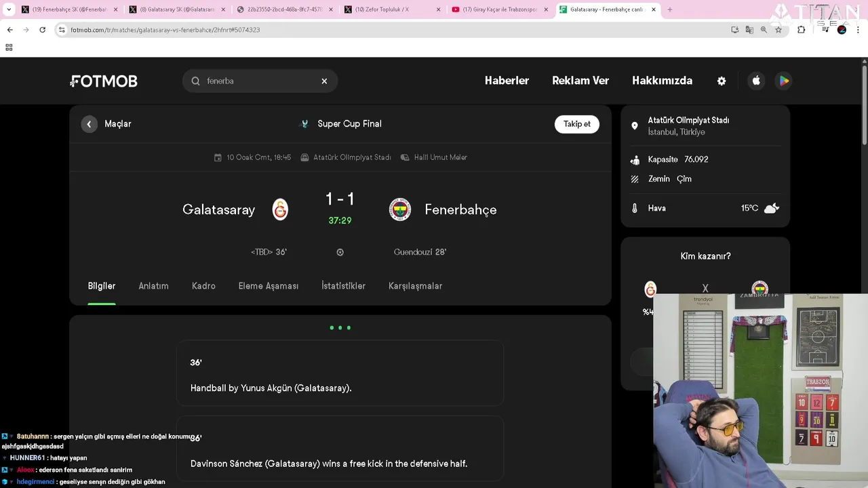Go back to Maçlar with the arrow button
868x488 pixels.
(90, 124)
